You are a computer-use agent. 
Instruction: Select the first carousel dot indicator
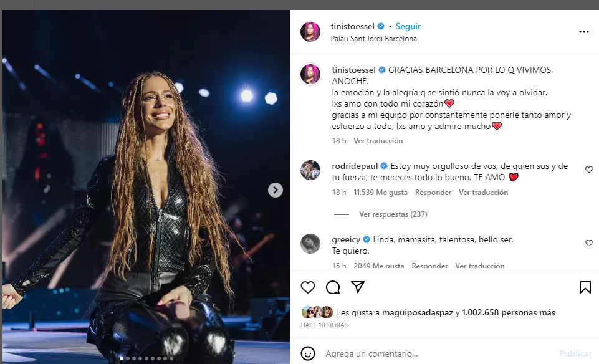122,358
